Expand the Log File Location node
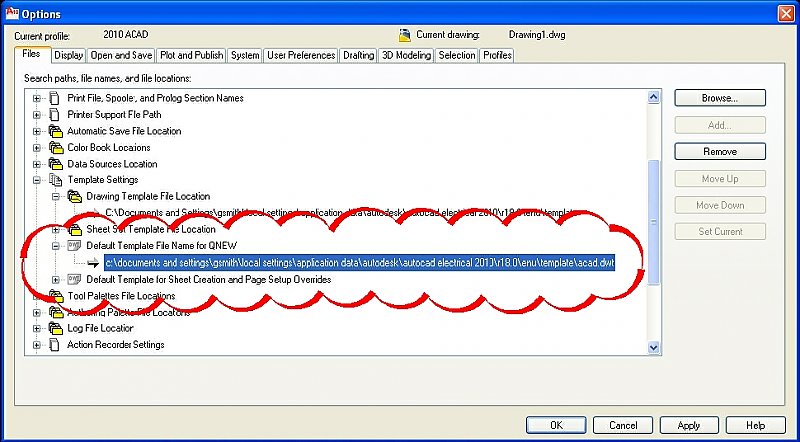The height and width of the screenshot is (442, 800). (x=37, y=328)
